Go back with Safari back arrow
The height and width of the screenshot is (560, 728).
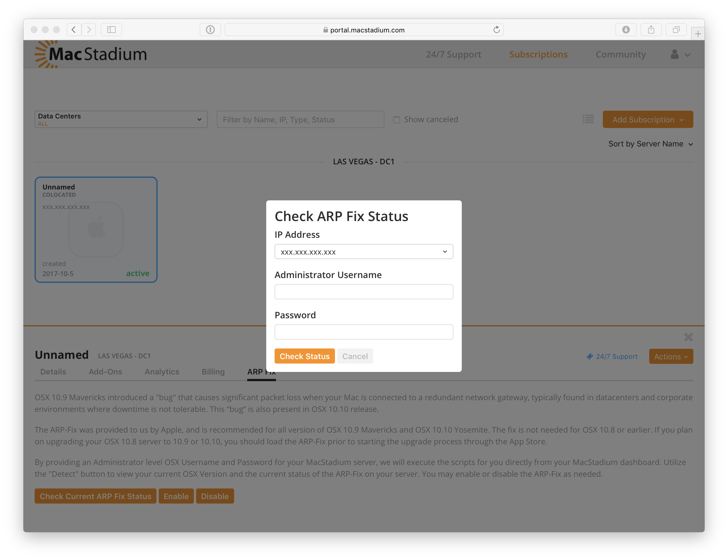click(74, 30)
